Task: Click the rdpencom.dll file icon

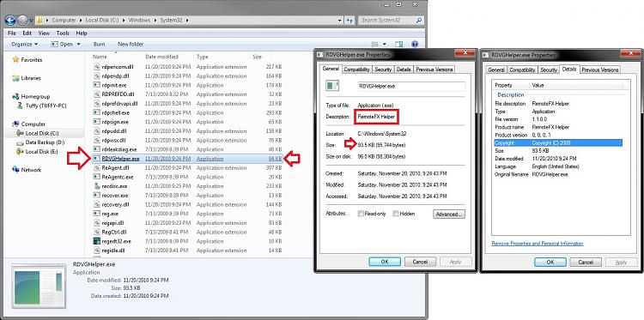Action: (x=96, y=66)
